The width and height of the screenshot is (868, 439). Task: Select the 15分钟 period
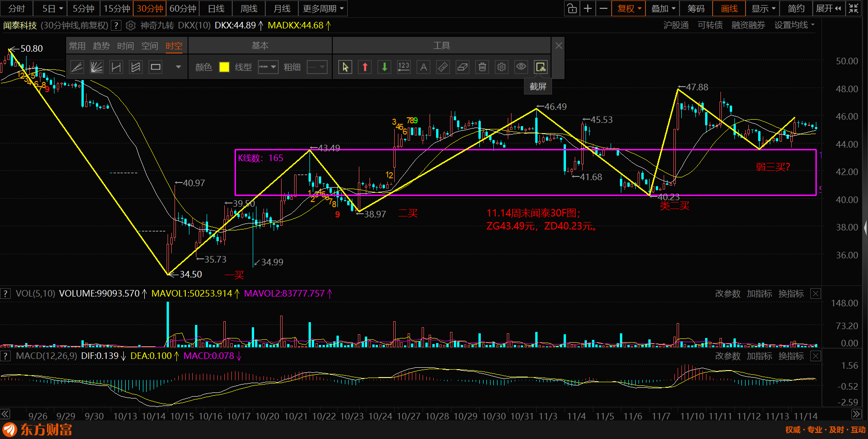117,8
